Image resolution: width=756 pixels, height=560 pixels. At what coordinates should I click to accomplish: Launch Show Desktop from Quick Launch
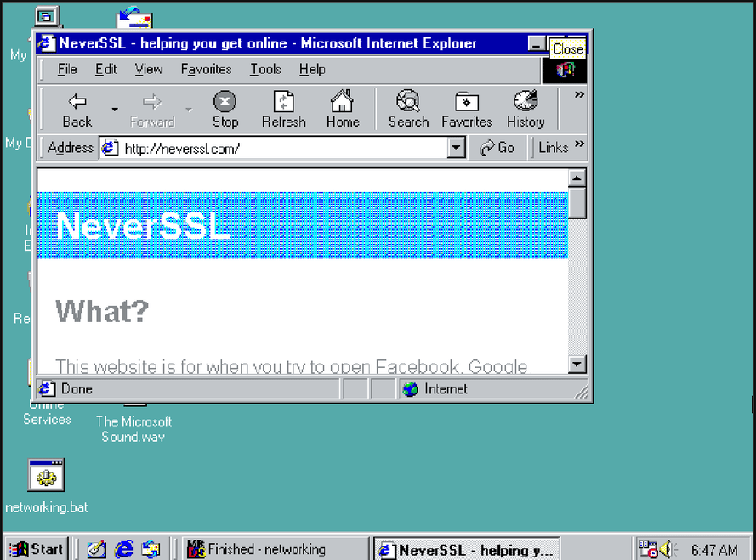(96, 549)
